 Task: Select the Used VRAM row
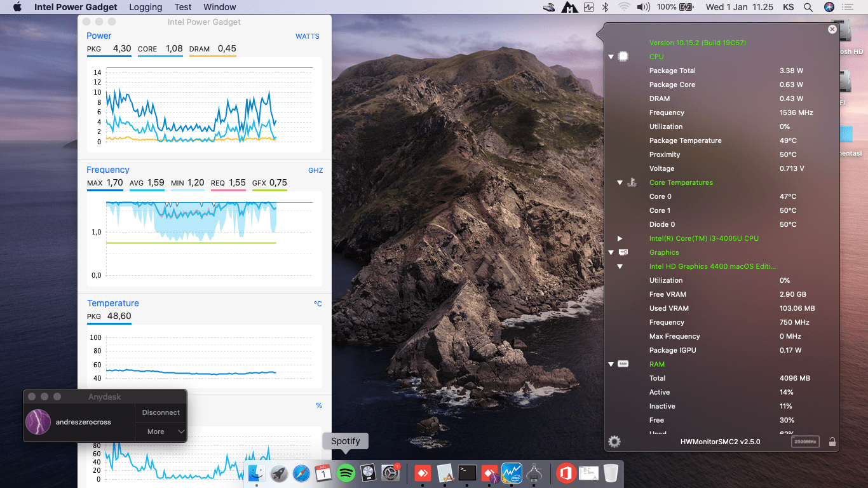[721, 308]
